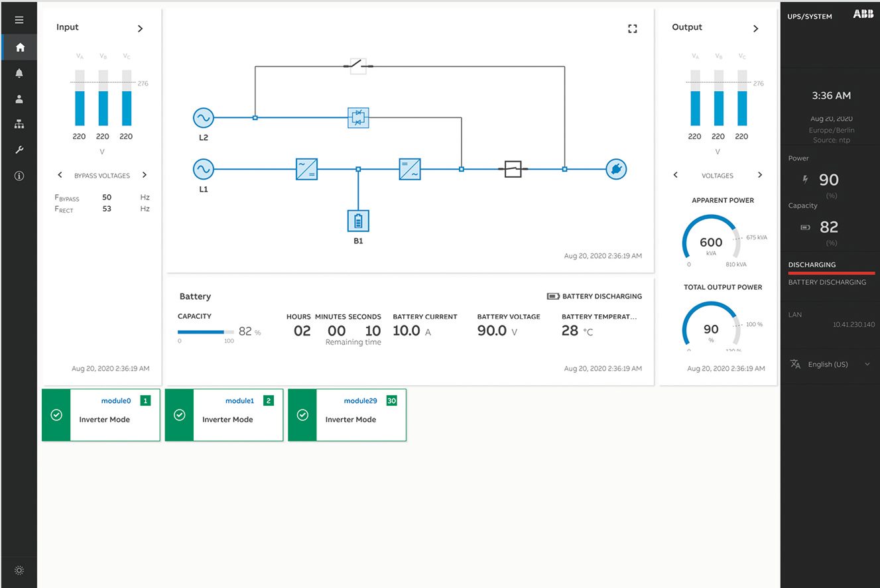Viewport: 880px width, 588px height.
Task: Open the info icon in sidebar
Action: coord(19,176)
